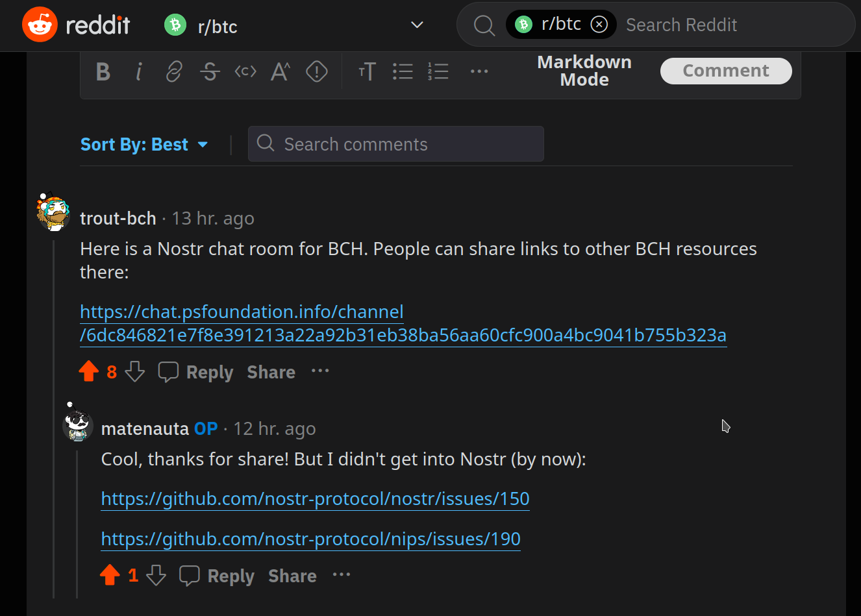
Task: Expand the r/btc community dropdown chevron
Action: [x=417, y=25]
